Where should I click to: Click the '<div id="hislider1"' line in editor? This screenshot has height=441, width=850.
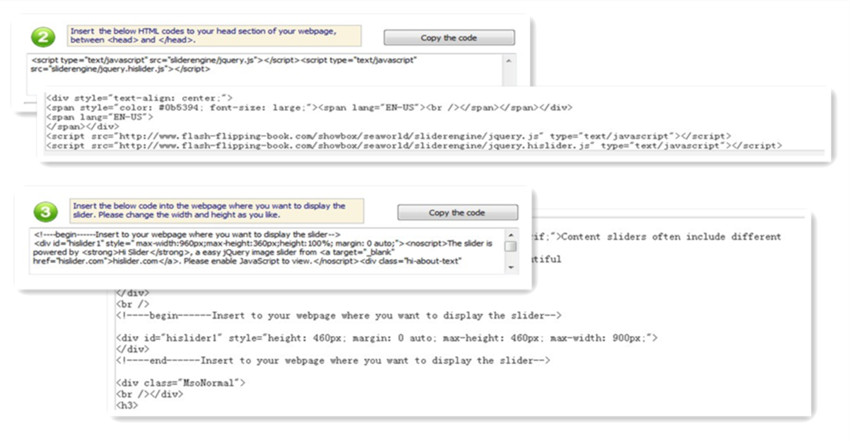click(x=387, y=338)
